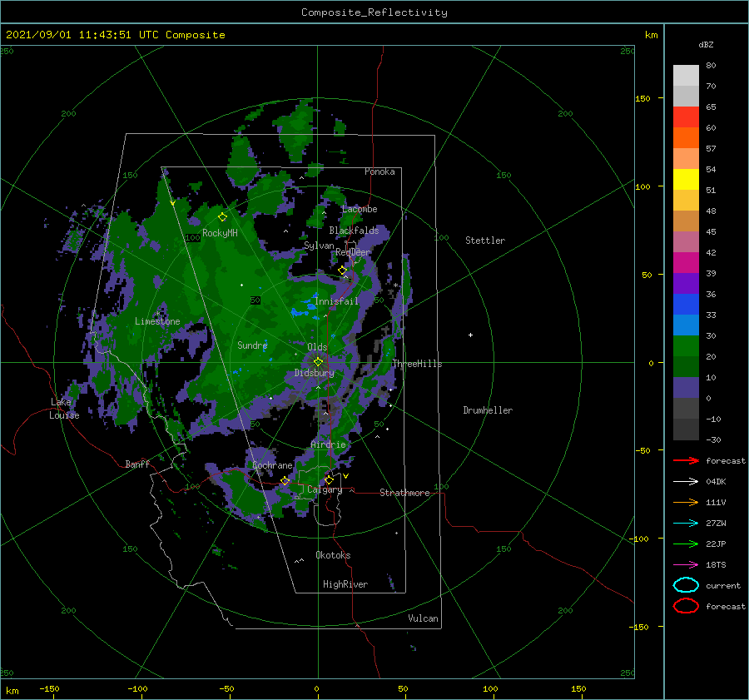Click the Calgary city label
The width and height of the screenshot is (749, 700).
[x=325, y=489]
